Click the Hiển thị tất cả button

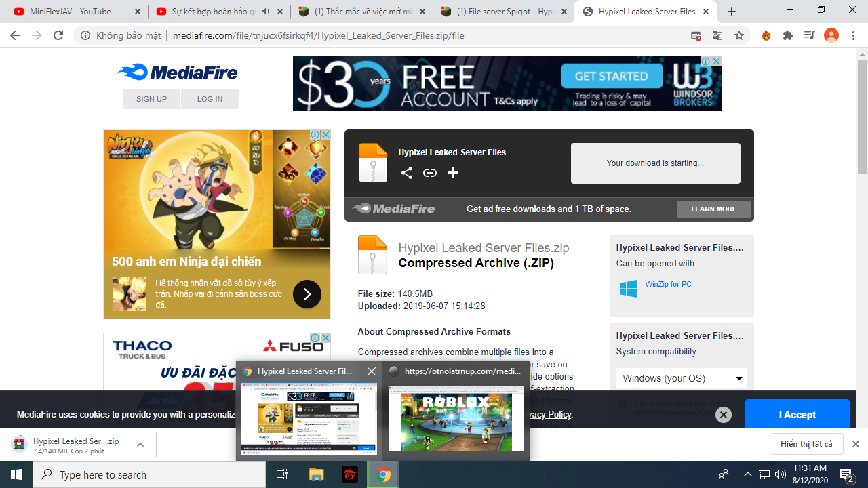pyautogui.click(x=806, y=444)
